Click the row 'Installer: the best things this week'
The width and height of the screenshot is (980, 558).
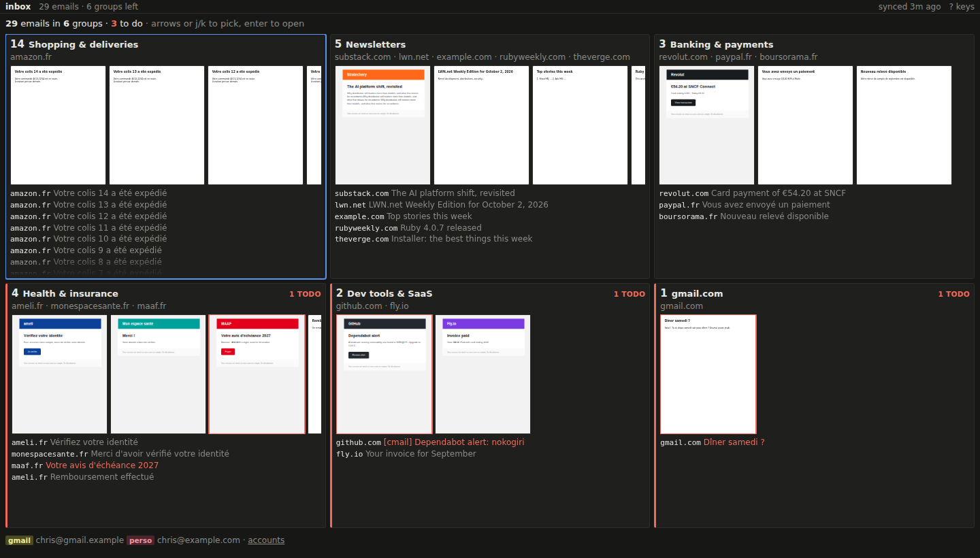(490, 239)
